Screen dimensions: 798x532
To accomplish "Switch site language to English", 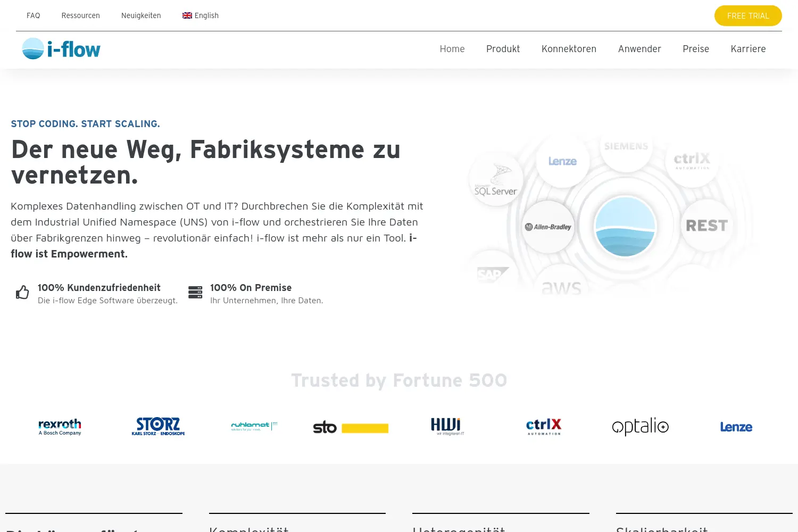I will (x=201, y=15).
